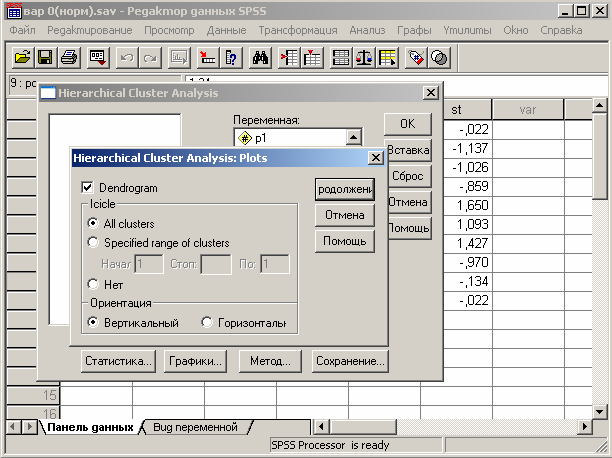Click the Продолжение button in Plots dialog
Image resolution: width=612 pixels, height=458 pixels.
click(345, 189)
